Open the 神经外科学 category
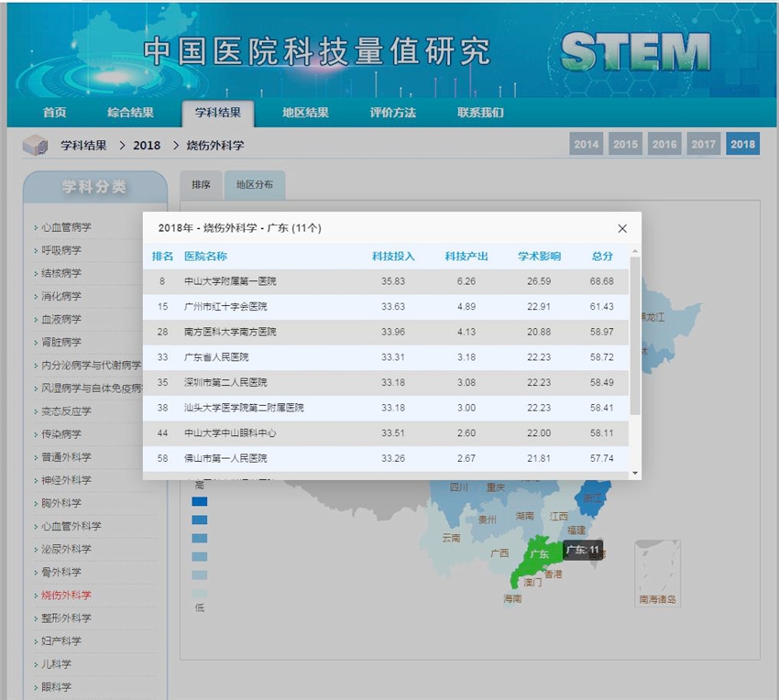This screenshot has width=779, height=700. point(66,480)
